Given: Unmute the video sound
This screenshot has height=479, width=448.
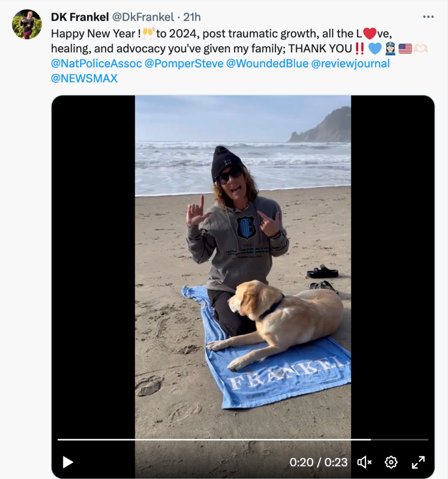Looking at the screenshot, I should click(x=364, y=462).
